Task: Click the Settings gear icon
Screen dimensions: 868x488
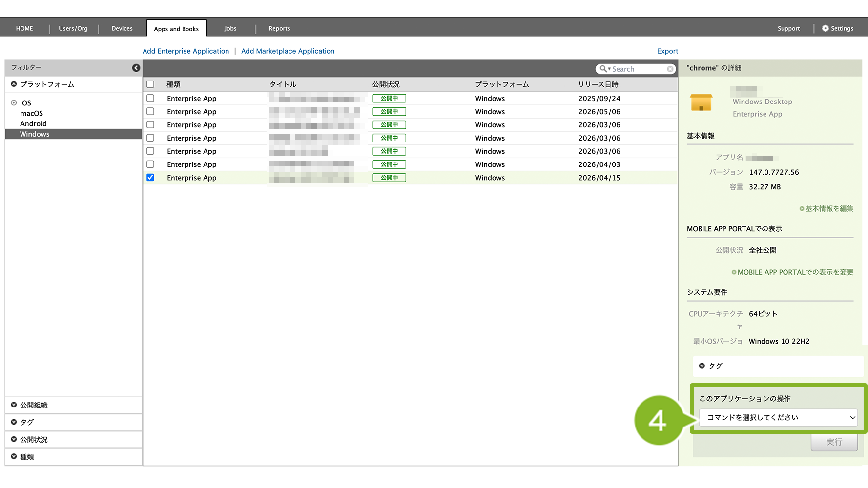Action: tap(825, 28)
